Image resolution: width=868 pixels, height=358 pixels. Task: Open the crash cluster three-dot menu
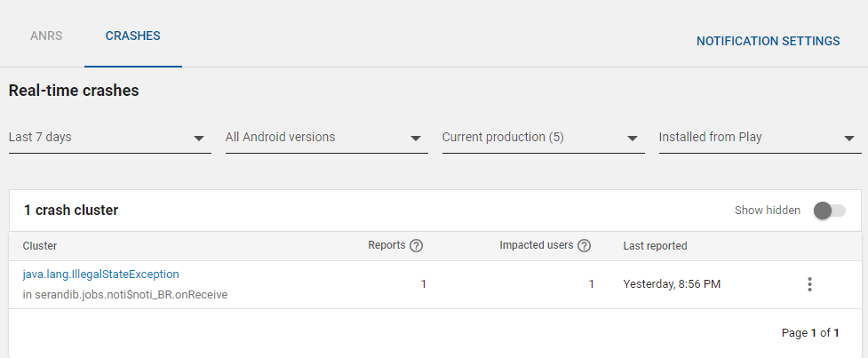tap(808, 284)
